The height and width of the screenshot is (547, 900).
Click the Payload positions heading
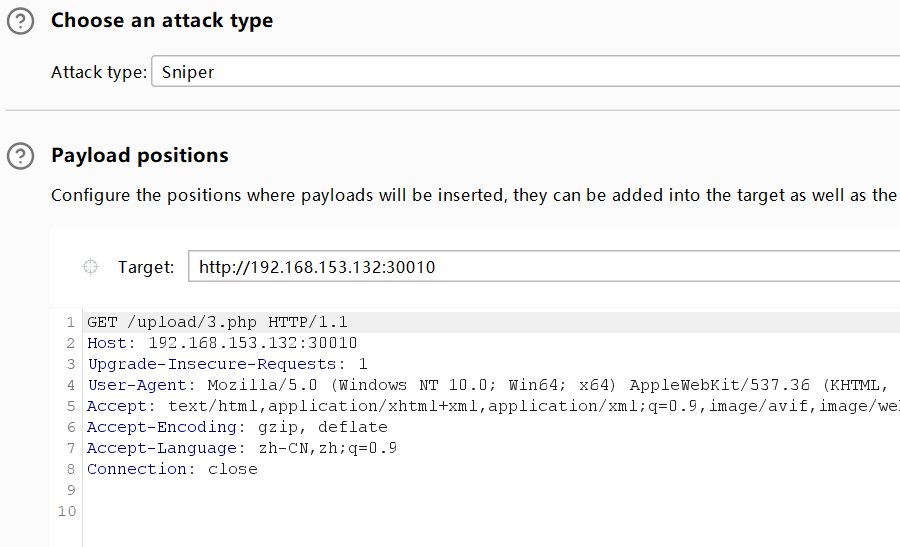click(x=139, y=156)
